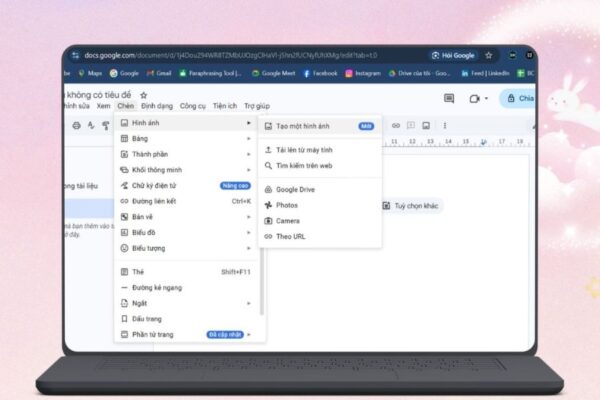
Task: Click the print icon in the toolbar
Action: (x=77, y=125)
